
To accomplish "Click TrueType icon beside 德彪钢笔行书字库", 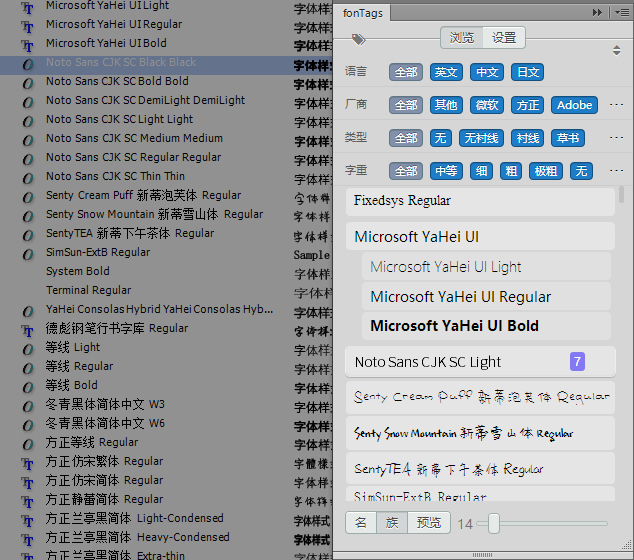I will tap(27, 330).
